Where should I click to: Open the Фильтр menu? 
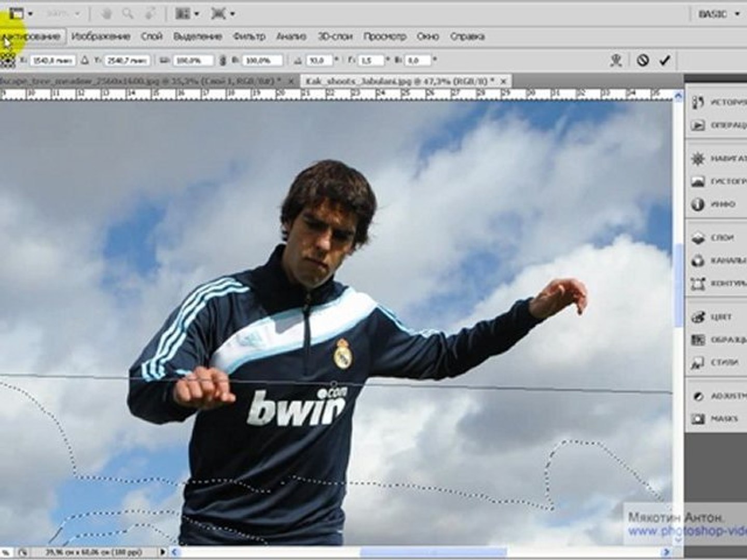(x=249, y=36)
